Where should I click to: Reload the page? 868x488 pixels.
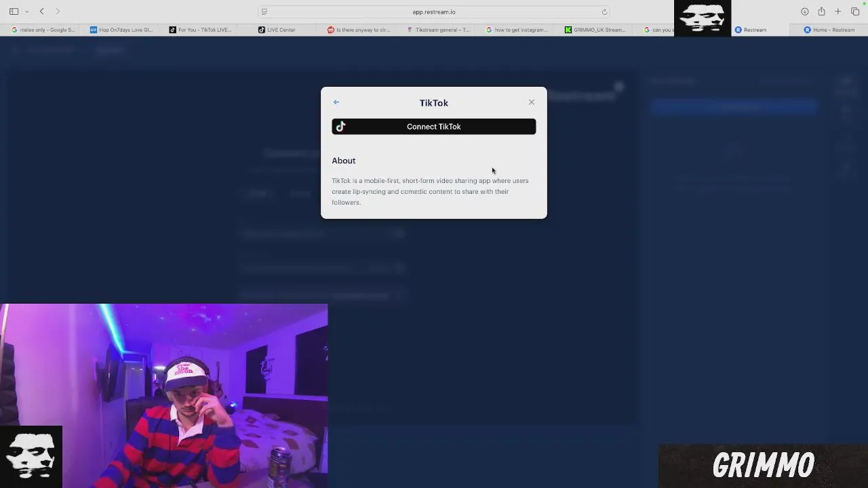(604, 12)
